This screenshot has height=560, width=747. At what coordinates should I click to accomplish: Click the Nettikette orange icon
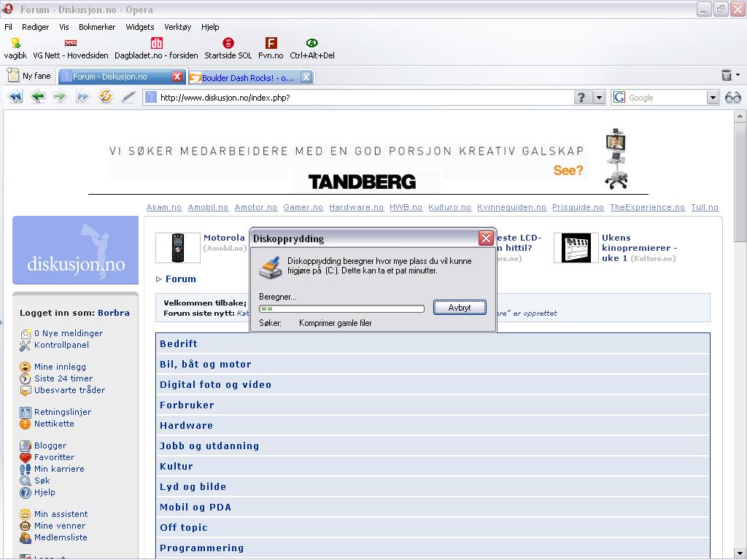click(x=26, y=424)
